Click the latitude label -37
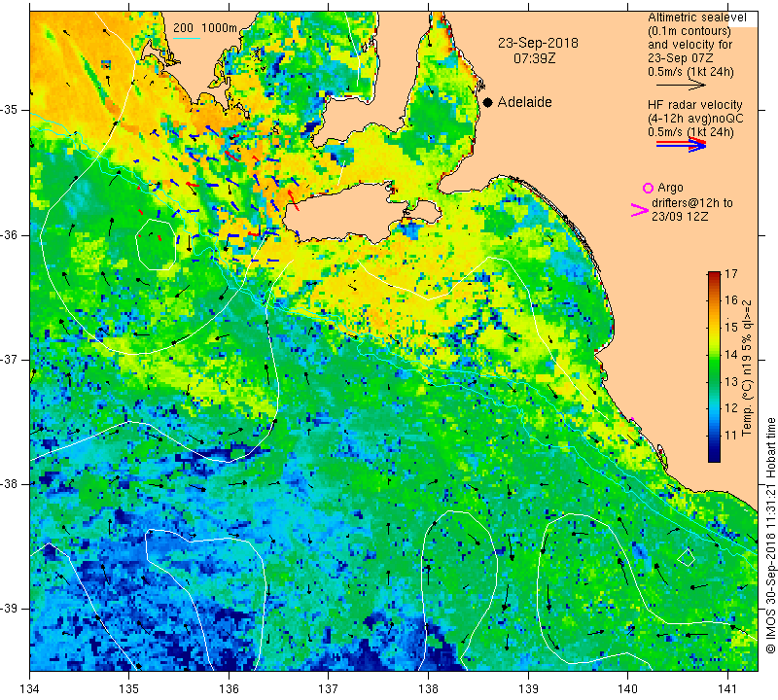778x700 pixels. tap(10, 359)
